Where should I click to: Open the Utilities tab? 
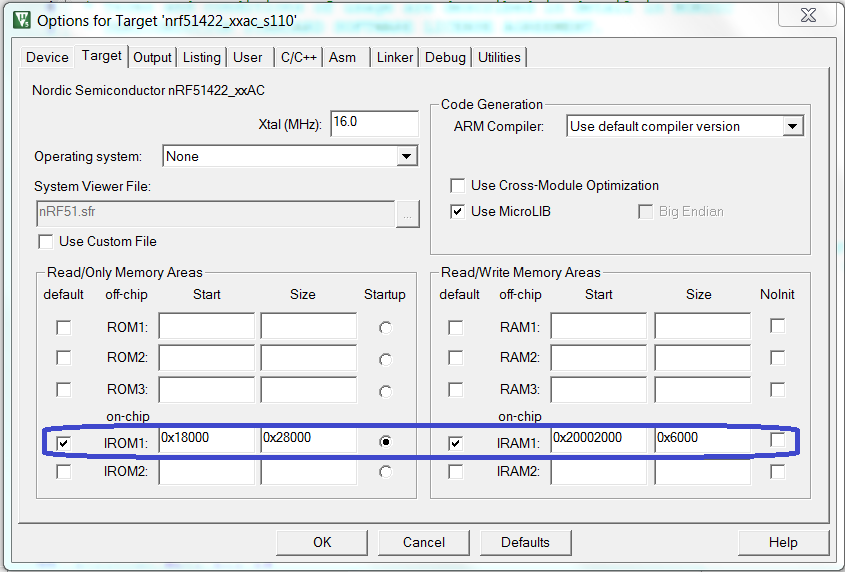tap(499, 57)
